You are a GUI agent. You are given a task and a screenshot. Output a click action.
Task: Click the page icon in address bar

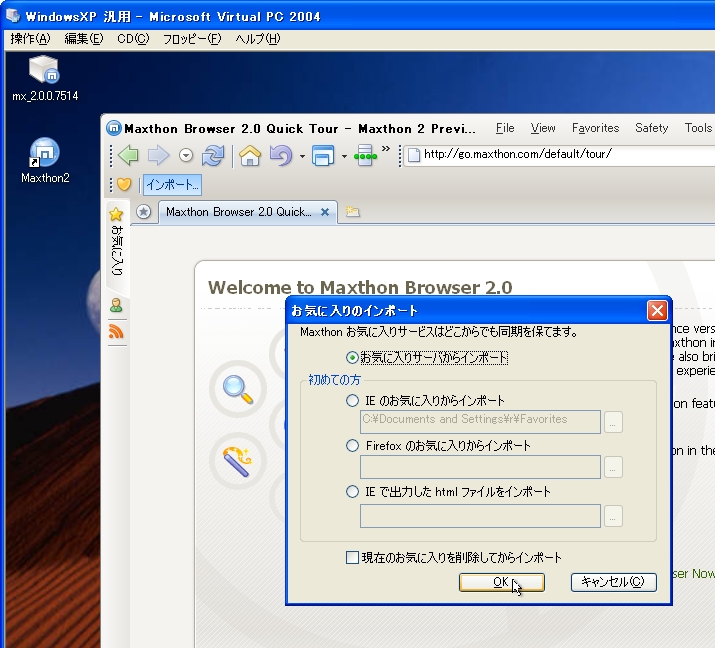tap(414, 155)
